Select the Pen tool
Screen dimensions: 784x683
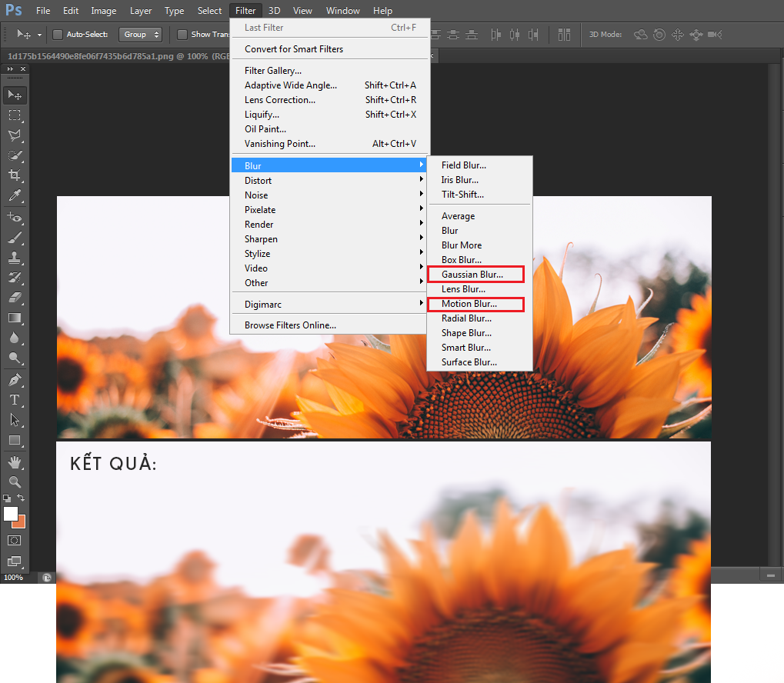click(x=15, y=380)
